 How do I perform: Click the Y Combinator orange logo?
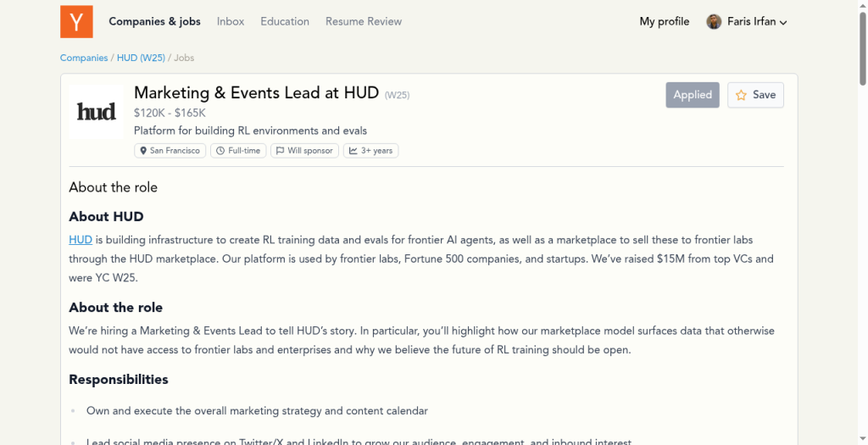click(76, 21)
